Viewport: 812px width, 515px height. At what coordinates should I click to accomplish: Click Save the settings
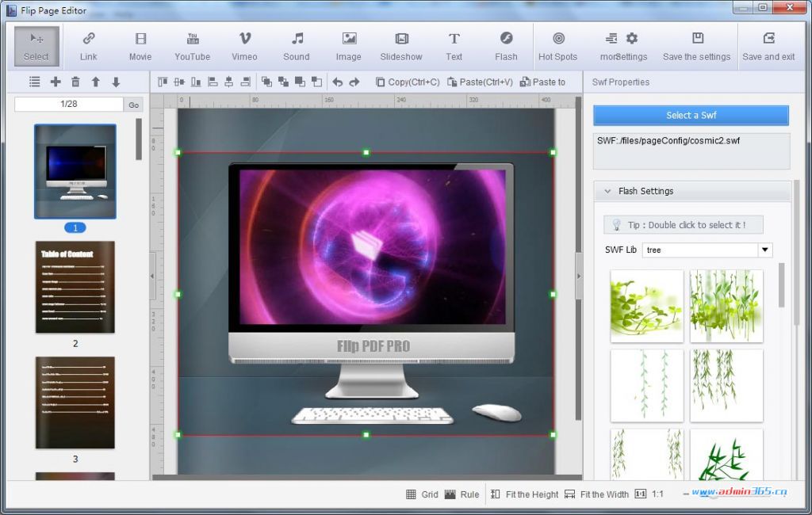[x=696, y=46]
